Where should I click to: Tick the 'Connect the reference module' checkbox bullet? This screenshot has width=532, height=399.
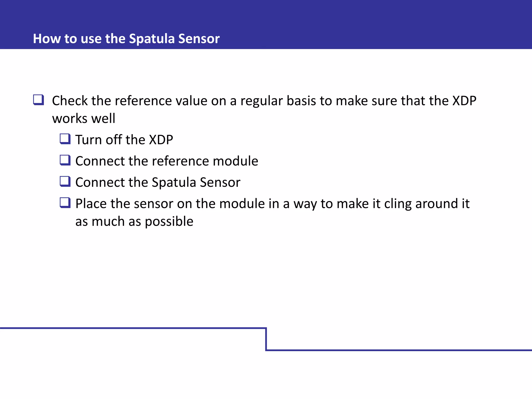pos(65,160)
